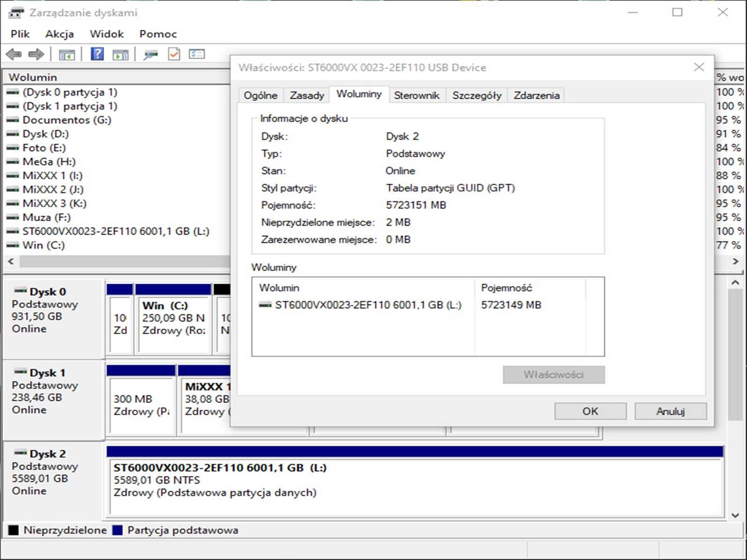Click the connect/refresh disk toolbar icon
The width and height of the screenshot is (747, 560).
[150, 55]
